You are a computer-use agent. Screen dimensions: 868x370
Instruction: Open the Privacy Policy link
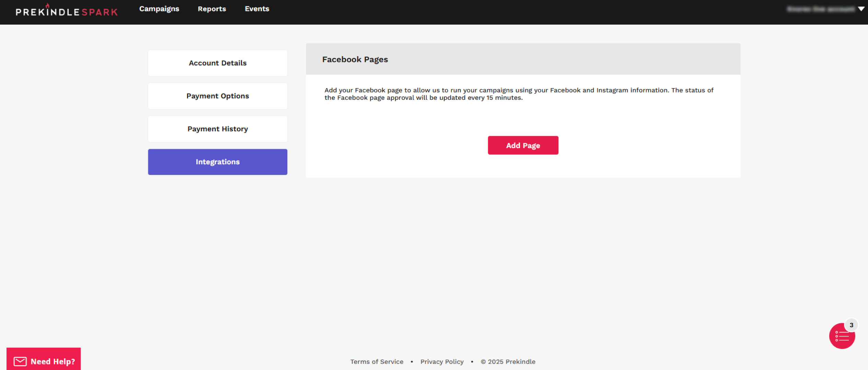(442, 361)
